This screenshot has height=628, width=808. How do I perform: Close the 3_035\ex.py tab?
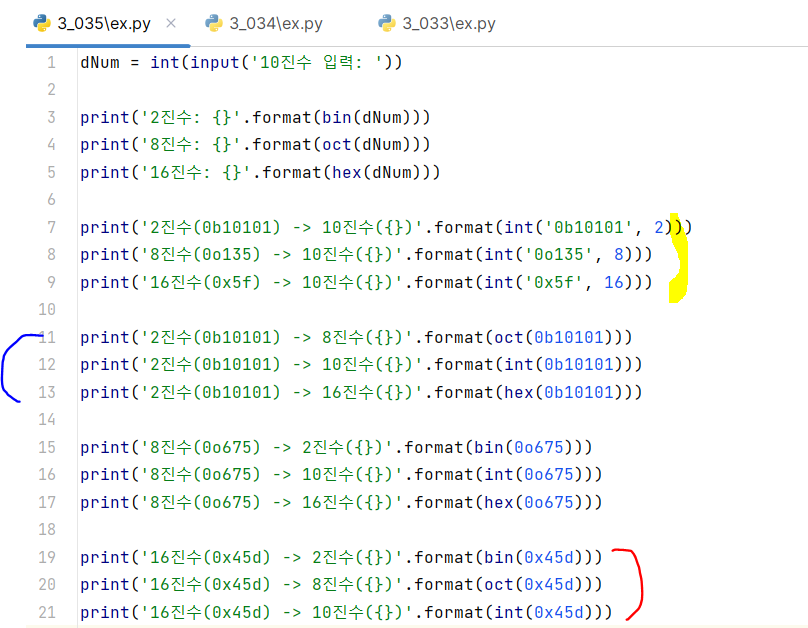(171, 23)
